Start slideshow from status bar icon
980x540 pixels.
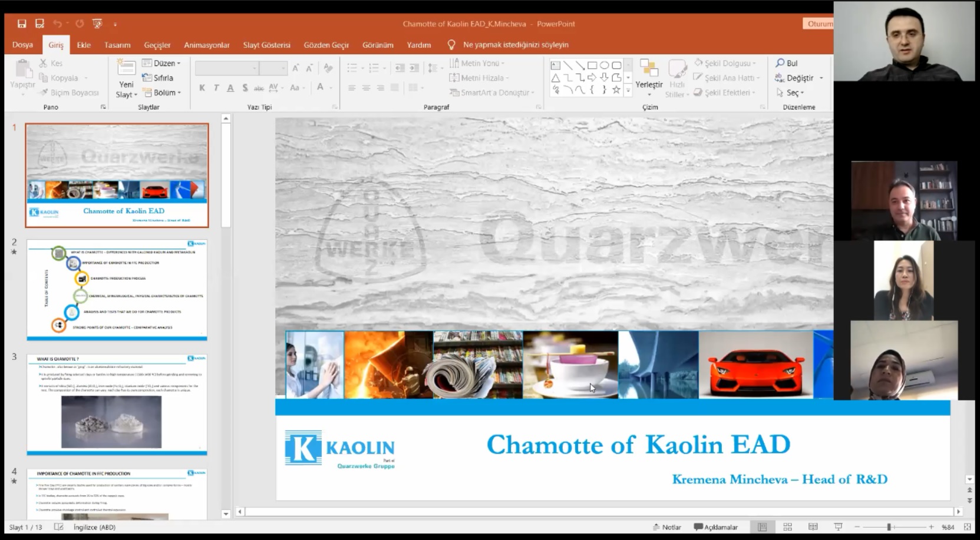click(838, 527)
